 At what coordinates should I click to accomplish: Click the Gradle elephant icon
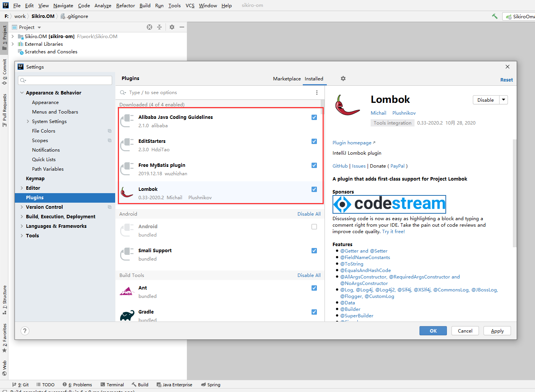(127, 315)
